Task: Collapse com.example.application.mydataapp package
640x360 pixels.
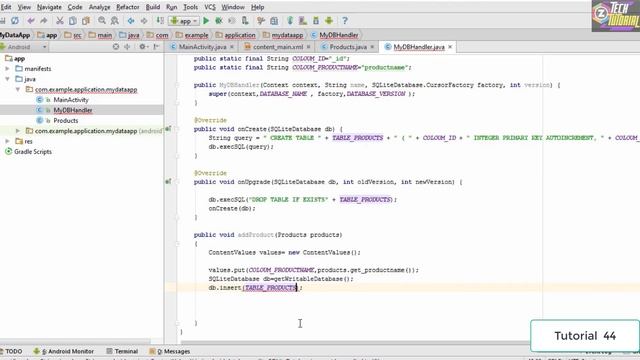Action: point(18,89)
